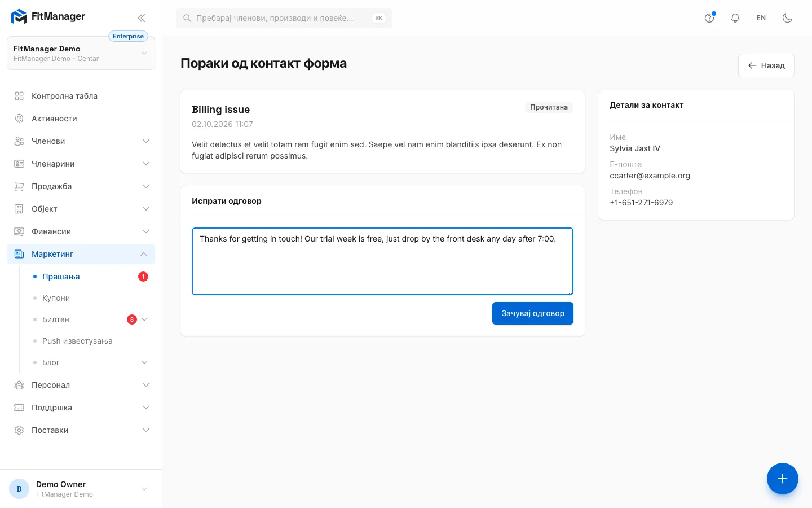This screenshot has width=812, height=508.
Task: Click the email ccarter@example.org
Action: tap(650, 176)
